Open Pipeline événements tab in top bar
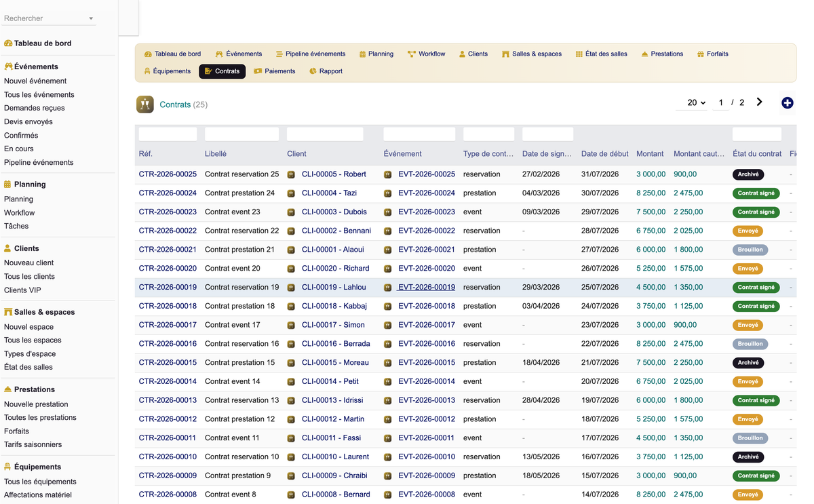 tap(311, 54)
